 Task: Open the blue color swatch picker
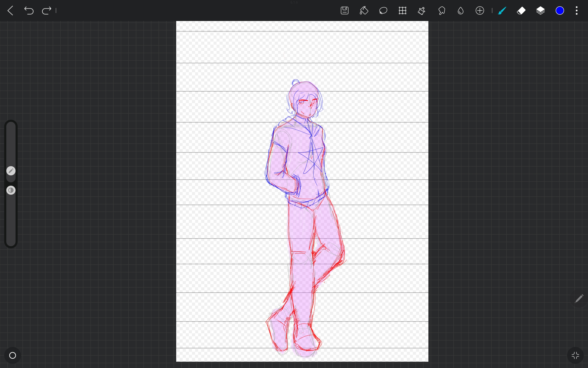(x=560, y=11)
